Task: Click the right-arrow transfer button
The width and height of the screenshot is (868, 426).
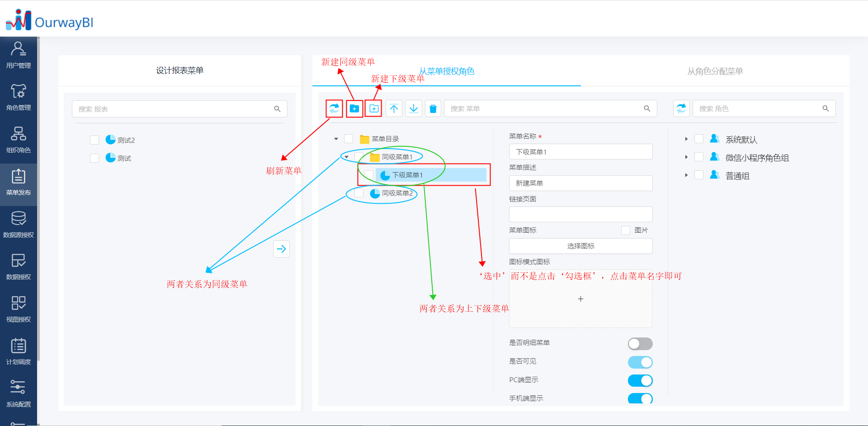Action: tap(281, 249)
